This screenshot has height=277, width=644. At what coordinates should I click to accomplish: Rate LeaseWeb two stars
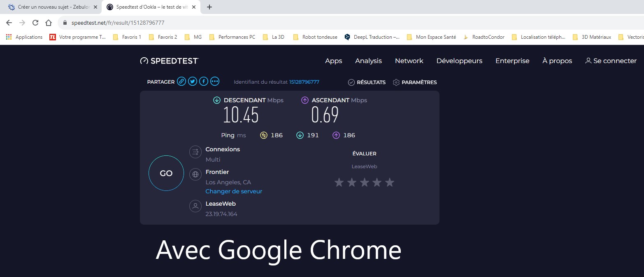coord(351,182)
